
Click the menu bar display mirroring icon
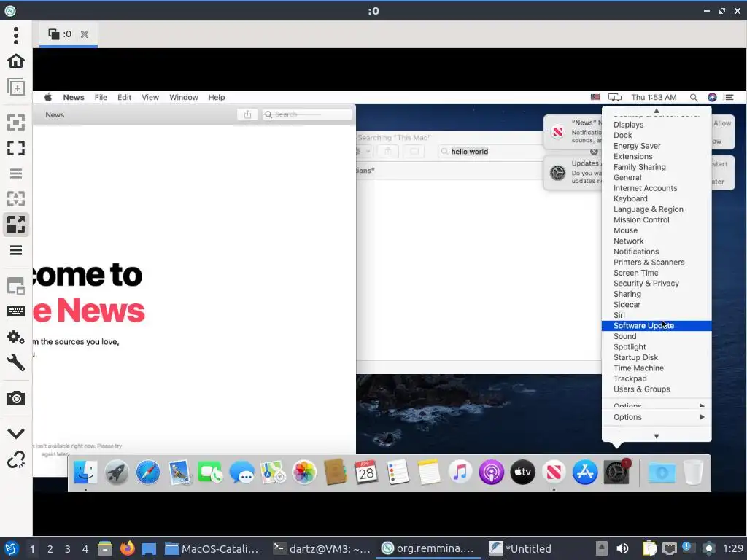pyautogui.click(x=615, y=97)
